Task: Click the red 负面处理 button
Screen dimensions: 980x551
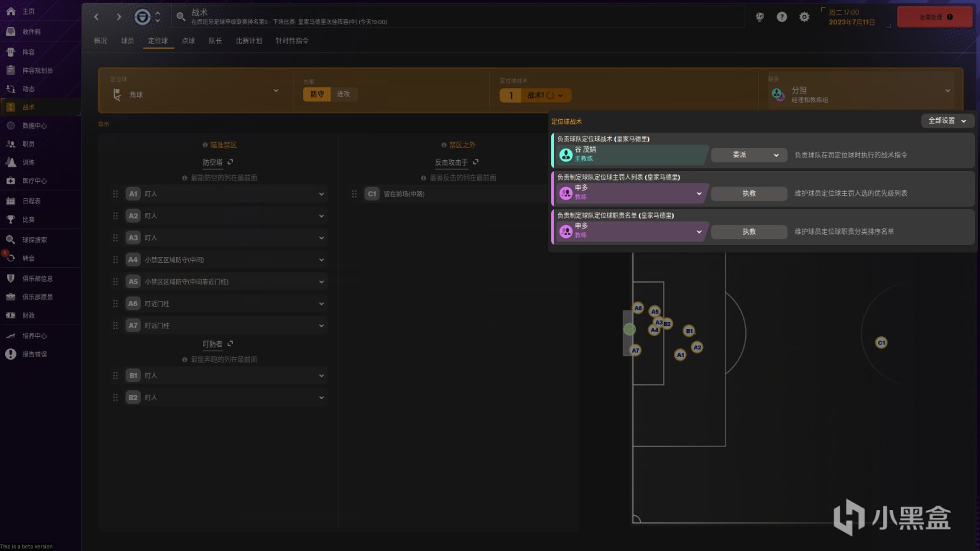Action: click(x=936, y=17)
